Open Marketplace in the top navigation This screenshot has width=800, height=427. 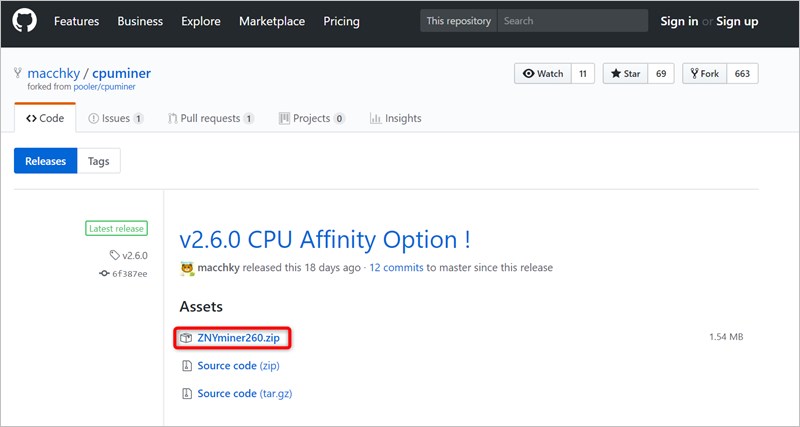click(272, 21)
